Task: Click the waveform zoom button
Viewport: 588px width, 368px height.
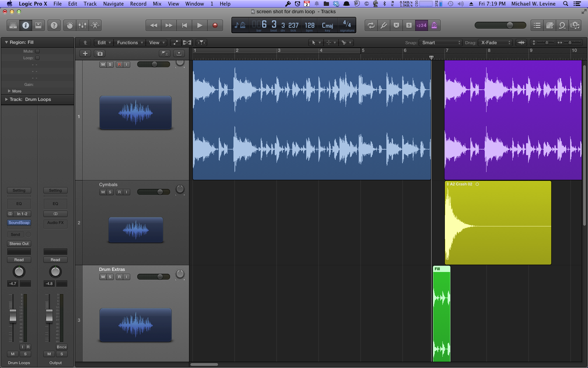Action: [x=521, y=43]
